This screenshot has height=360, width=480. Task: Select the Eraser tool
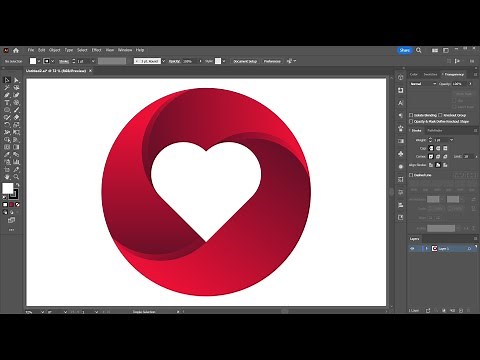coord(16,117)
